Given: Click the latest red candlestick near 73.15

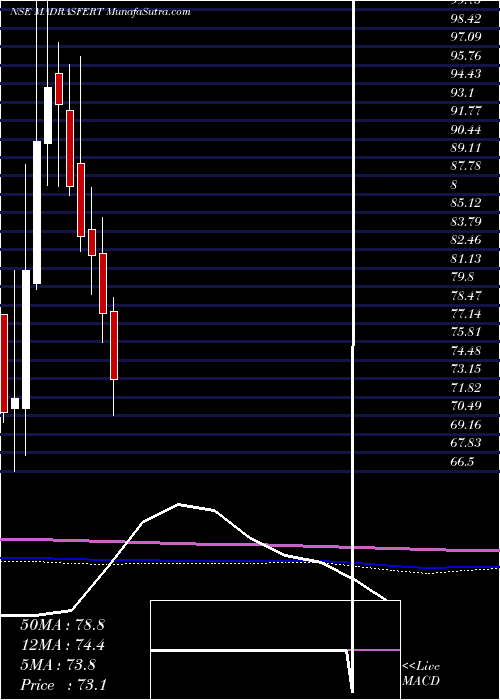Looking at the screenshot, I should [114, 346].
